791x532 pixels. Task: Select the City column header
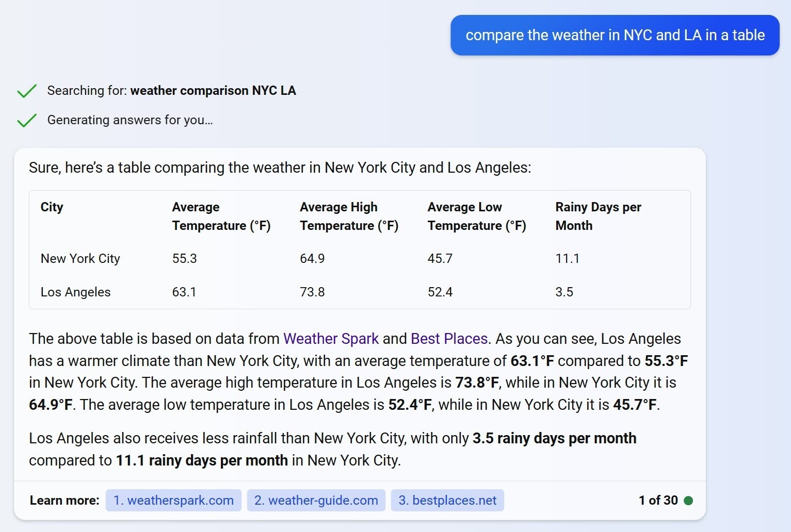[x=52, y=207]
